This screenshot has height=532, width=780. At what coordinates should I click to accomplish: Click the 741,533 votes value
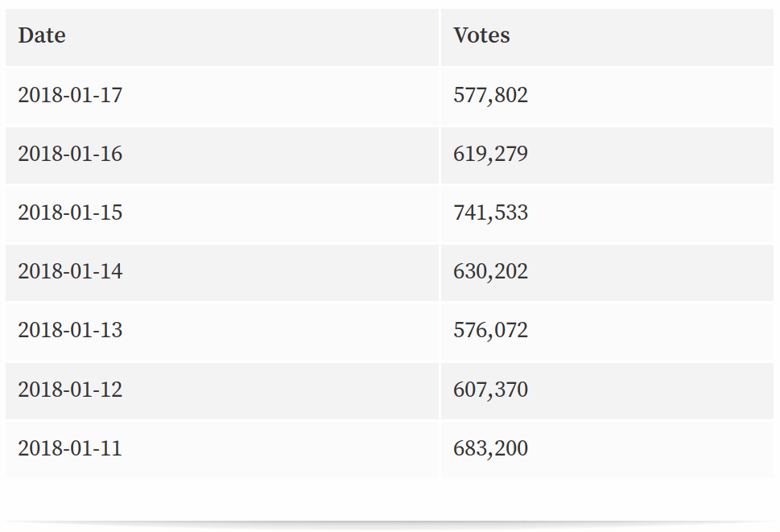[490, 212]
